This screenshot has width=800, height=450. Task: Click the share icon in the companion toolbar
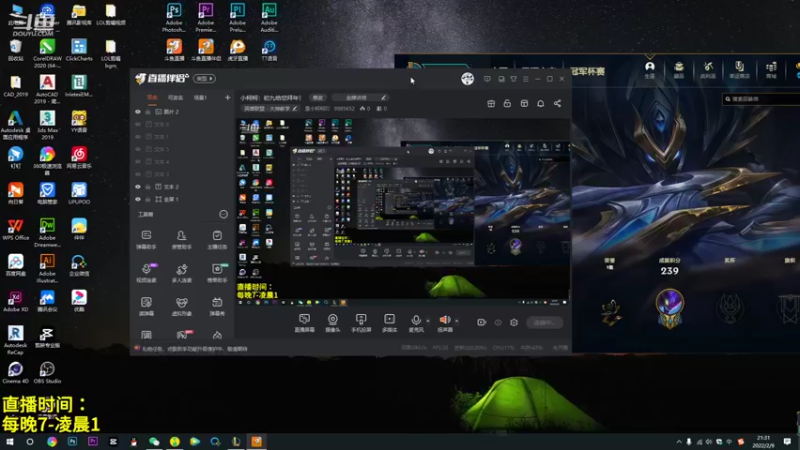tap(557, 104)
